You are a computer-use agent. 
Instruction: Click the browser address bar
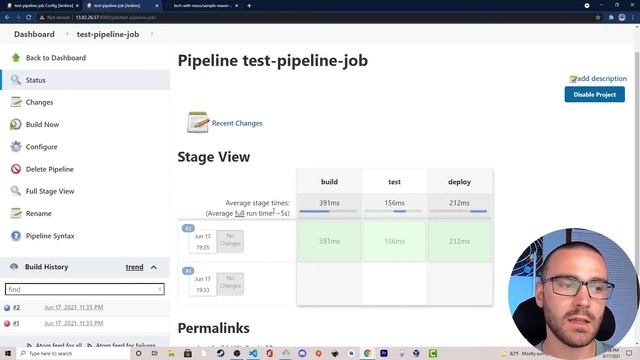click(314, 17)
